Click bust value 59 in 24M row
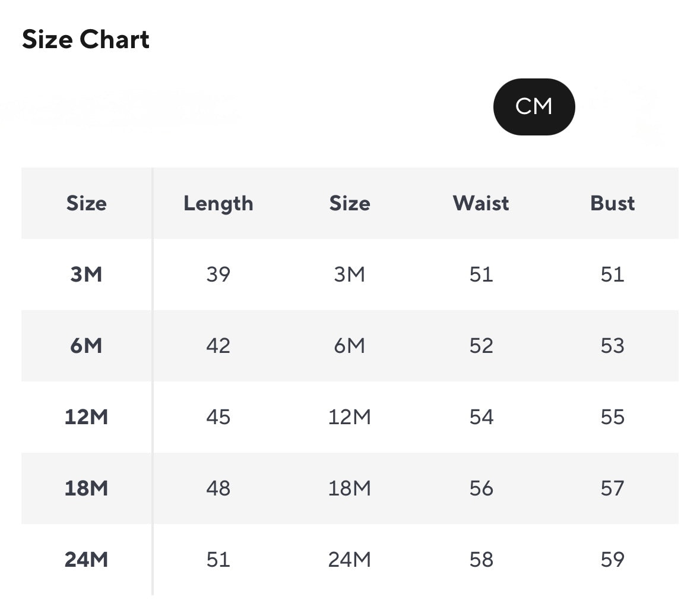 [x=612, y=560]
